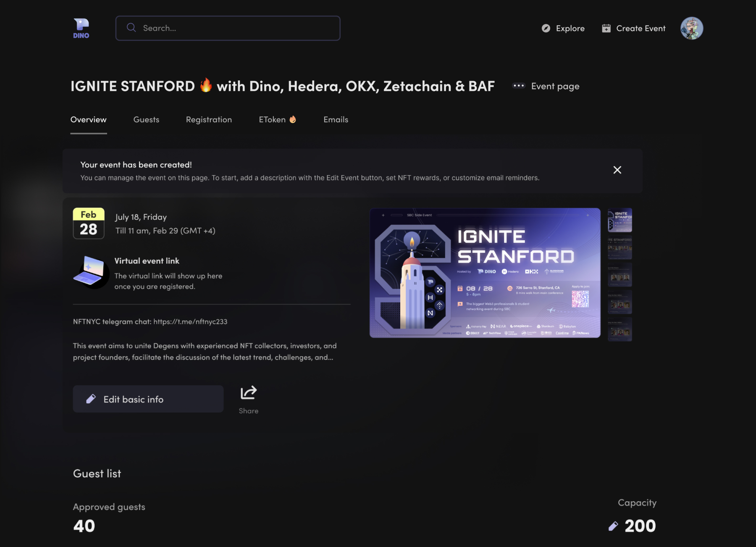Select the Emails tab
The height and width of the screenshot is (547, 756).
pyautogui.click(x=336, y=120)
